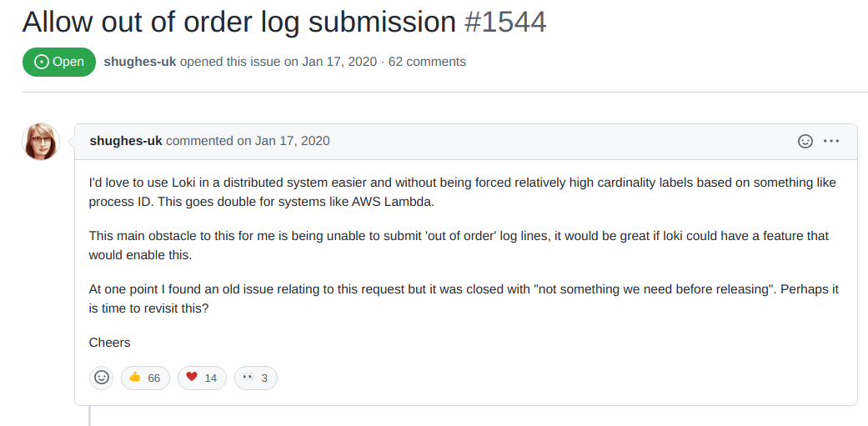The width and height of the screenshot is (868, 426).
Task: Open the three-dot comment options menu
Action: [x=831, y=141]
